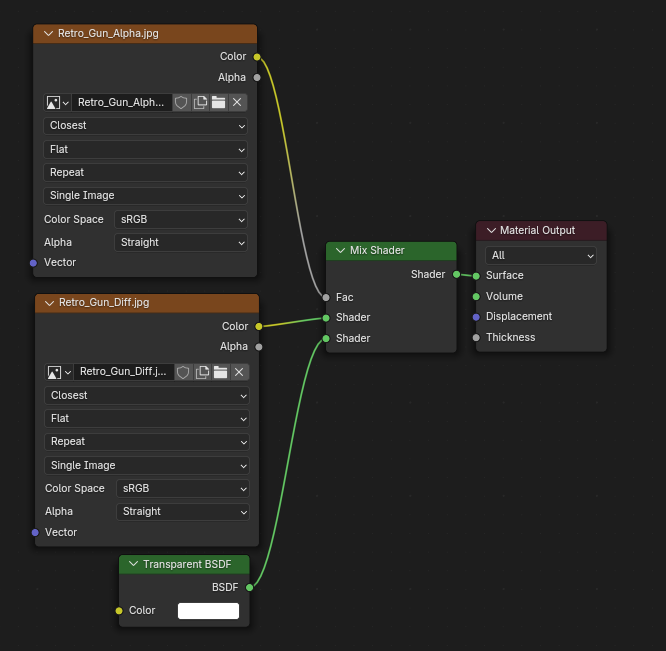Click the white Color swatch on Transparent BSDF
Image resolution: width=666 pixels, height=651 pixels.
click(208, 611)
